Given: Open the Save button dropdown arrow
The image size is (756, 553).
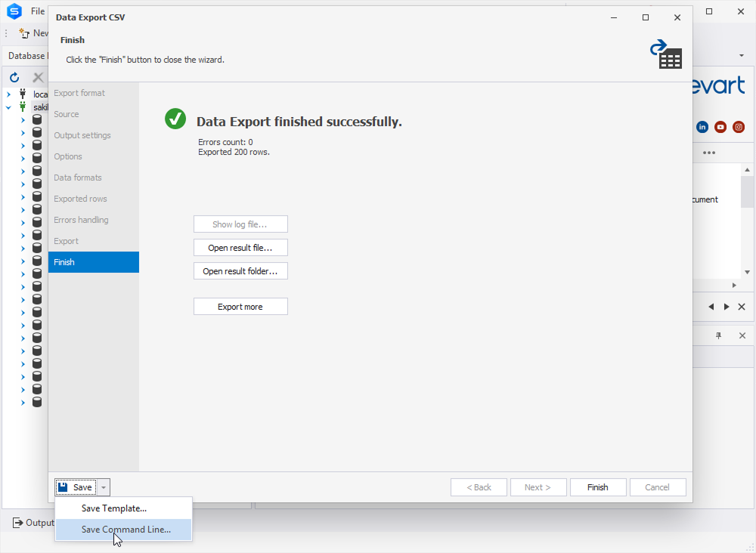Looking at the screenshot, I should pos(104,487).
